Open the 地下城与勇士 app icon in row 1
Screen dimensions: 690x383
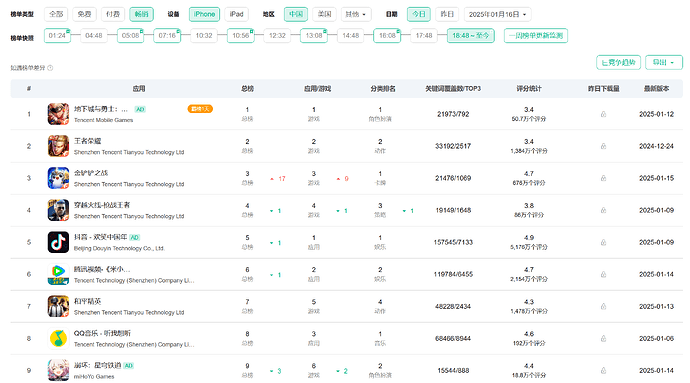[x=58, y=114]
